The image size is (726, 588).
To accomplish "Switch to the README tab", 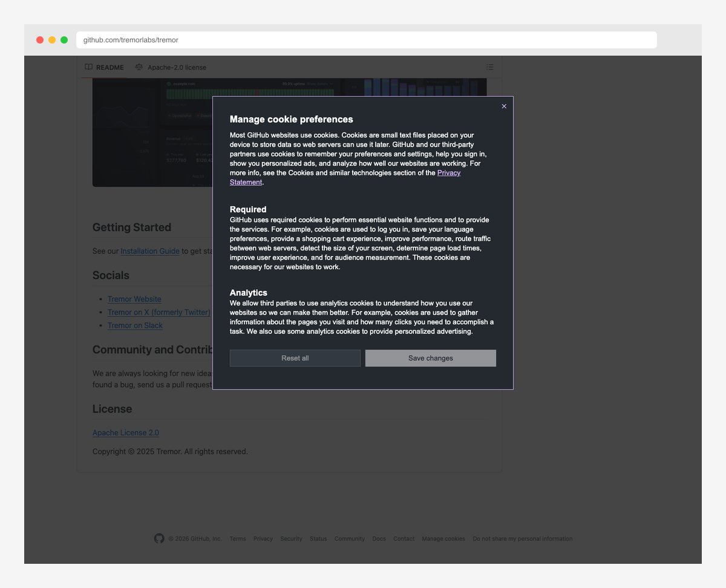I will (x=104, y=67).
